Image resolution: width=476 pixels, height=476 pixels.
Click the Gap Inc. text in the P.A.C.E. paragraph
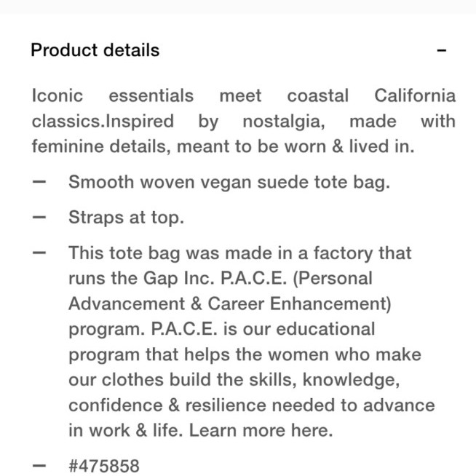(178, 278)
